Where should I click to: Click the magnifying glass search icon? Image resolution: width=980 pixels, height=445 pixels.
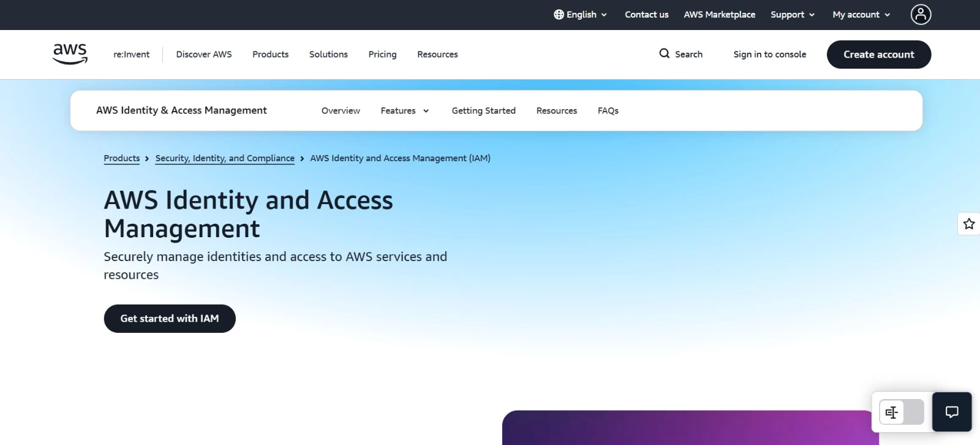pyautogui.click(x=664, y=54)
